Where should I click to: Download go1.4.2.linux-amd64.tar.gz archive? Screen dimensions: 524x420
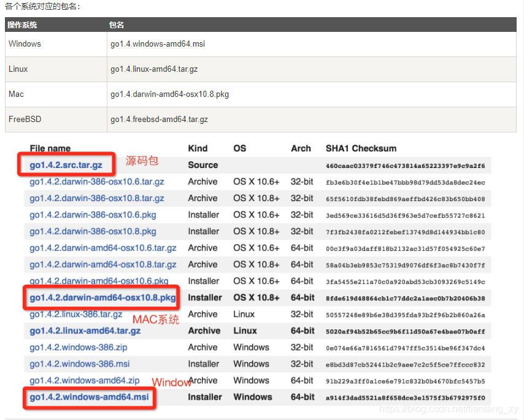[85, 331]
